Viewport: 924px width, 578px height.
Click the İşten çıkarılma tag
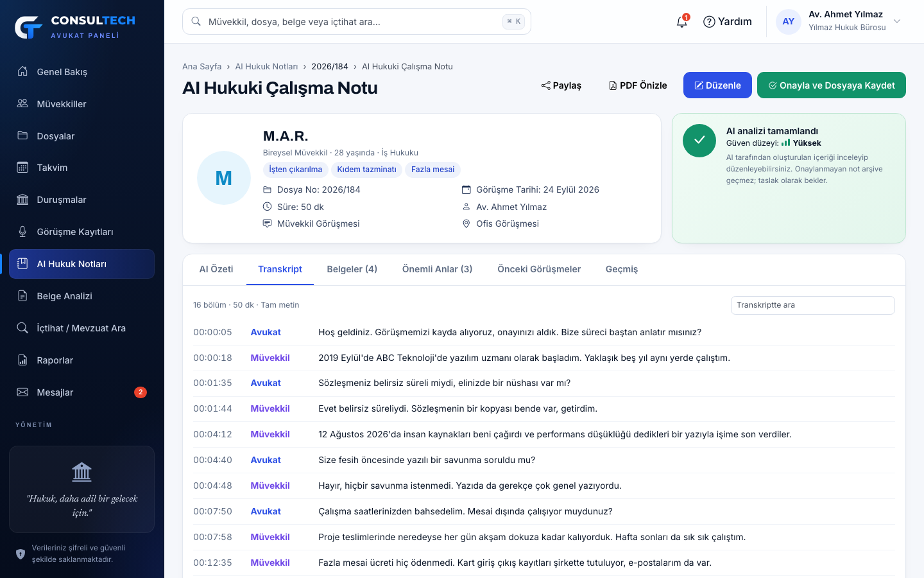(296, 170)
